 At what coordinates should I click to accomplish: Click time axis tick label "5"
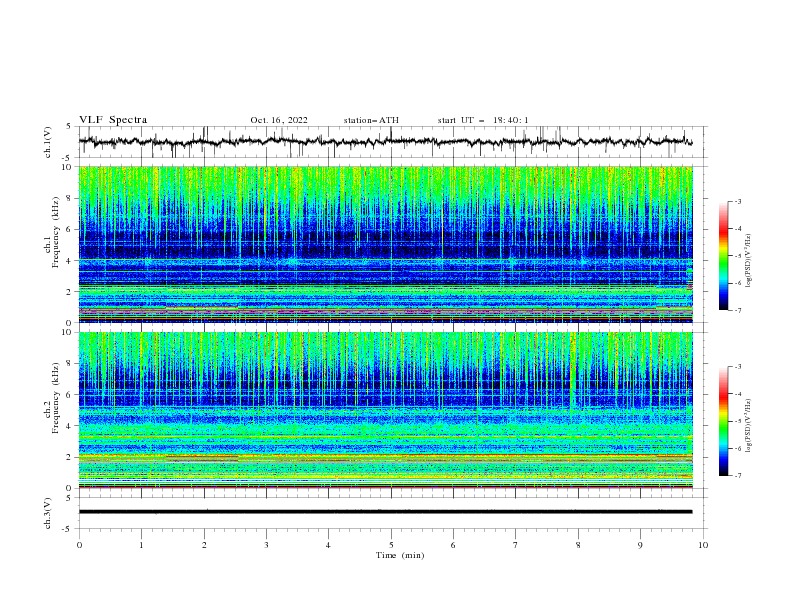[391, 545]
